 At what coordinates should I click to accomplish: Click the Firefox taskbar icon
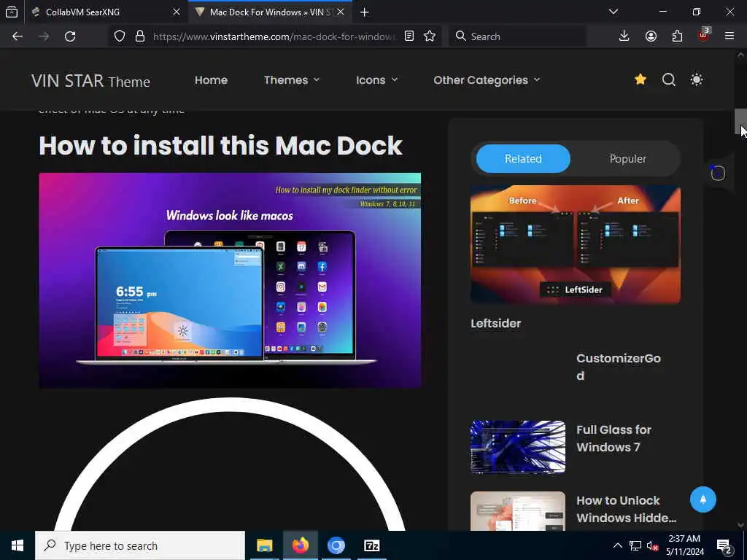point(300,545)
